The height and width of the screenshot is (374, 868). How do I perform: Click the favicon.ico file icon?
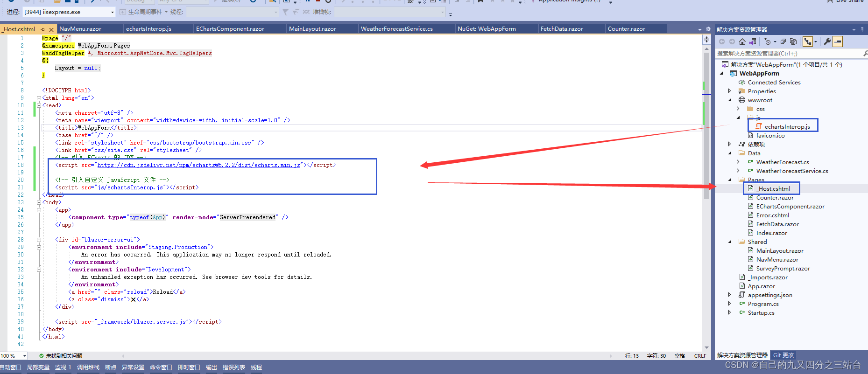751,135
